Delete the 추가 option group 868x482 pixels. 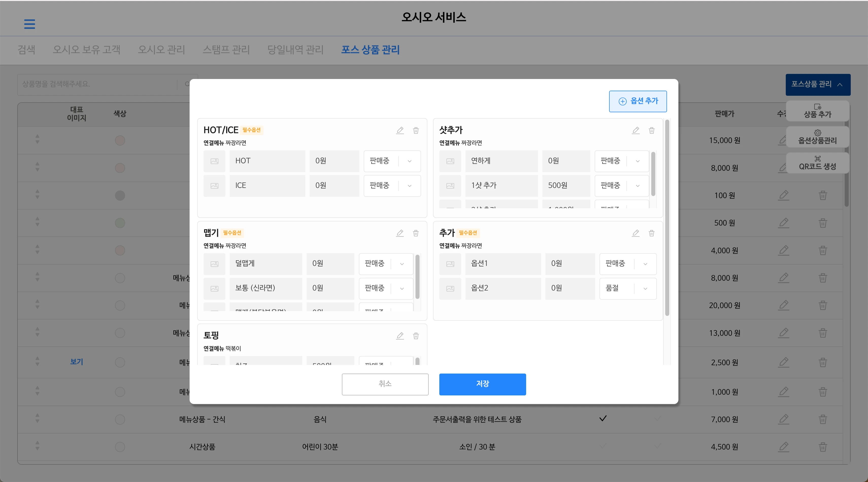tap(652, 233)
